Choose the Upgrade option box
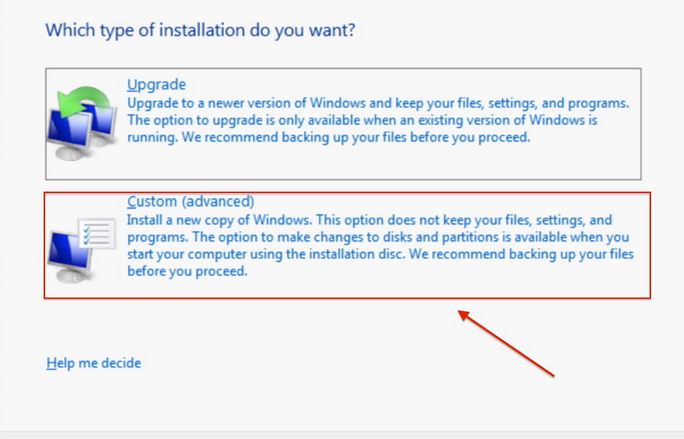 point(343,124)
